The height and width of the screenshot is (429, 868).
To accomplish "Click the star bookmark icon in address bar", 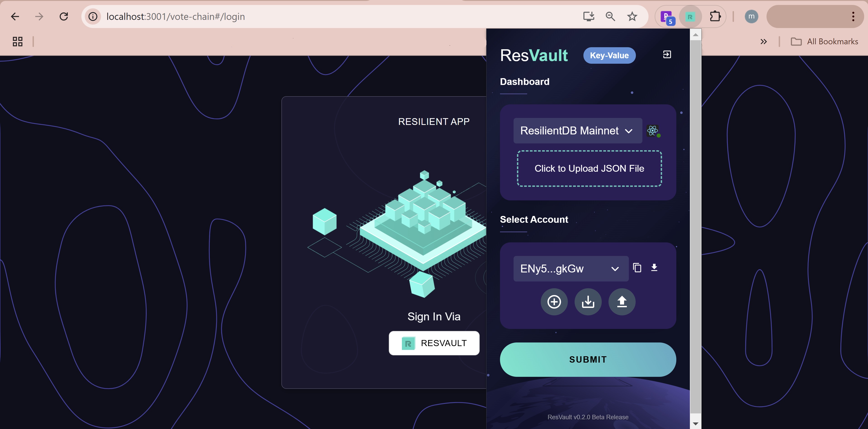I will point(633,16).
